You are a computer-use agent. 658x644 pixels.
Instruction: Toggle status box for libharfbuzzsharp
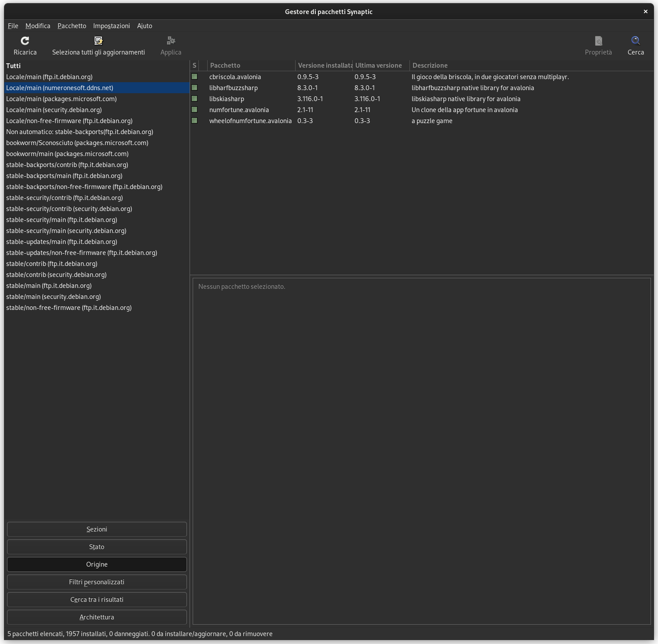click(x=194, y=87)
